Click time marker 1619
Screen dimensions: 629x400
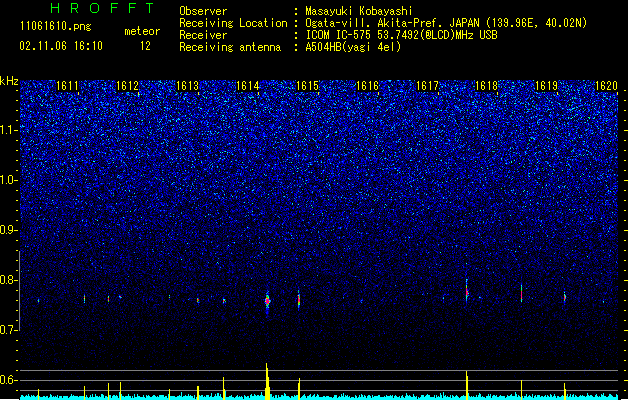pyautogui.click(x=546, y=86)
